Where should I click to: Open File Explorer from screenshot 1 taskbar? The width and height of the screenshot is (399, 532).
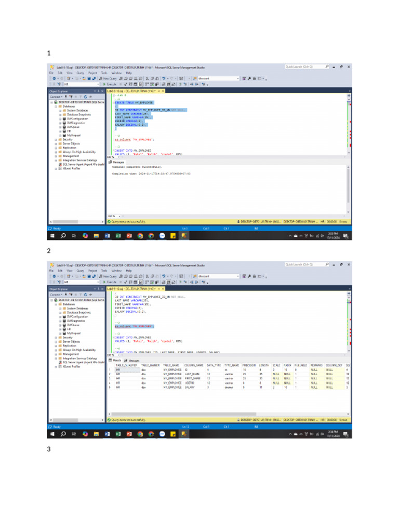click(x=96, y=236)
